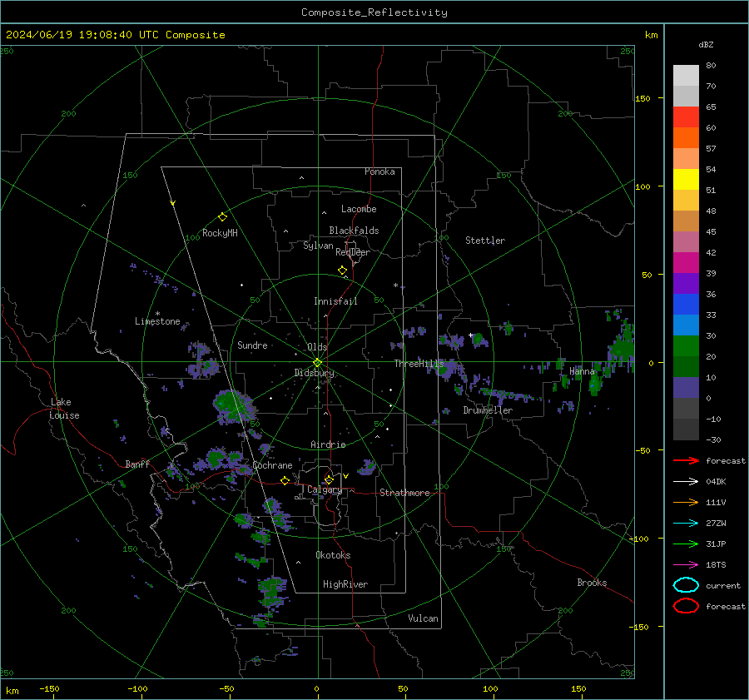
Task: Select the light gray 70-80 dBZ band
Action: tap(686, 76)
